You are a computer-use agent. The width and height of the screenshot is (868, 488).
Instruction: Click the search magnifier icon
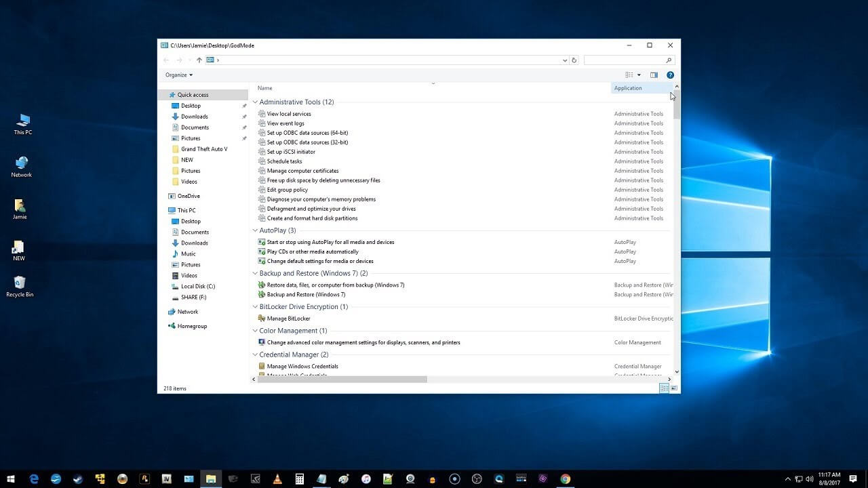click(669, 60)
